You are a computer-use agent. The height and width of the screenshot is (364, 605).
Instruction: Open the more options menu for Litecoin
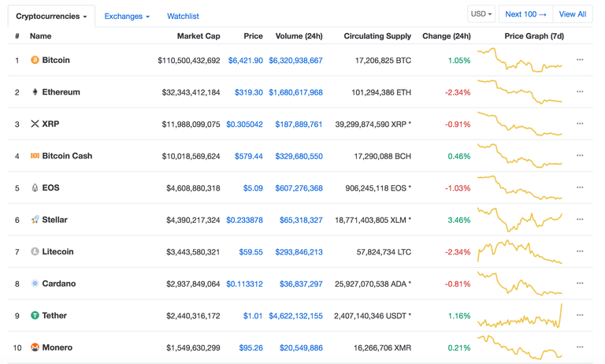click(580, 251)
